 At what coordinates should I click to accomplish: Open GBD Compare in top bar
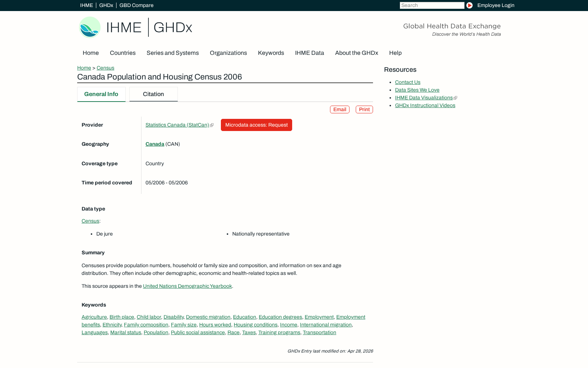pyautogui.click(x=136, y=5)
